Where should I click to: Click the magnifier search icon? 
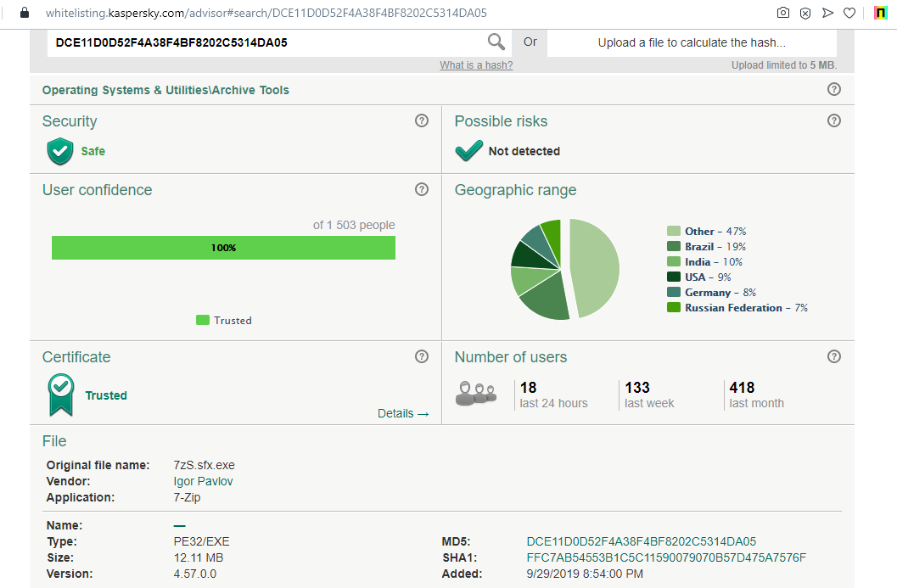click(496, 42)
